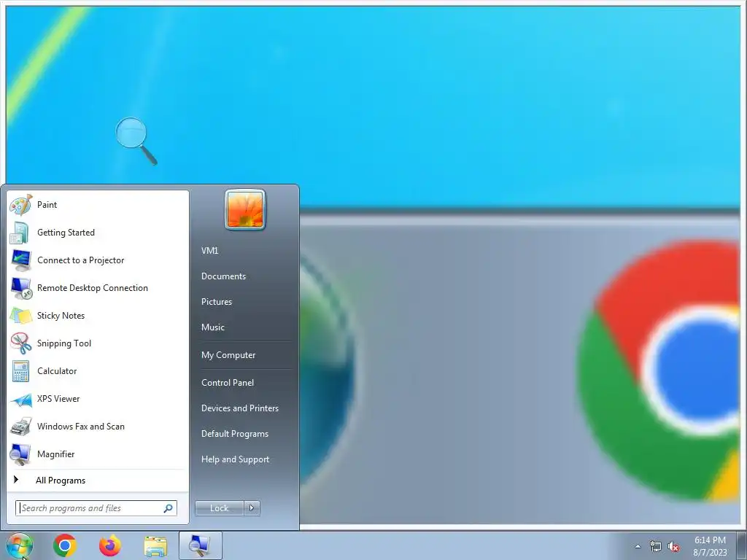The height and width of the screenshot is (560, 747).
Task: Click the Sticky Notes icon
Action: click(x=21, y=316)
